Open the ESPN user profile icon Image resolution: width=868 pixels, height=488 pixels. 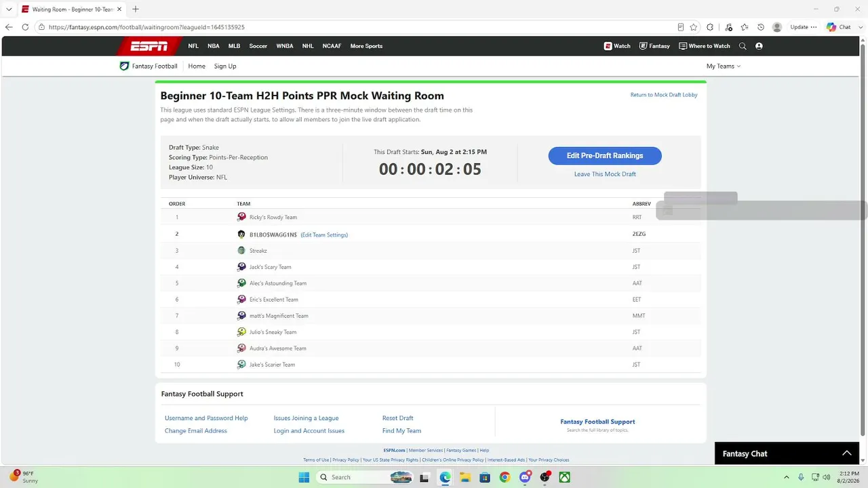[x=759, y=46]
